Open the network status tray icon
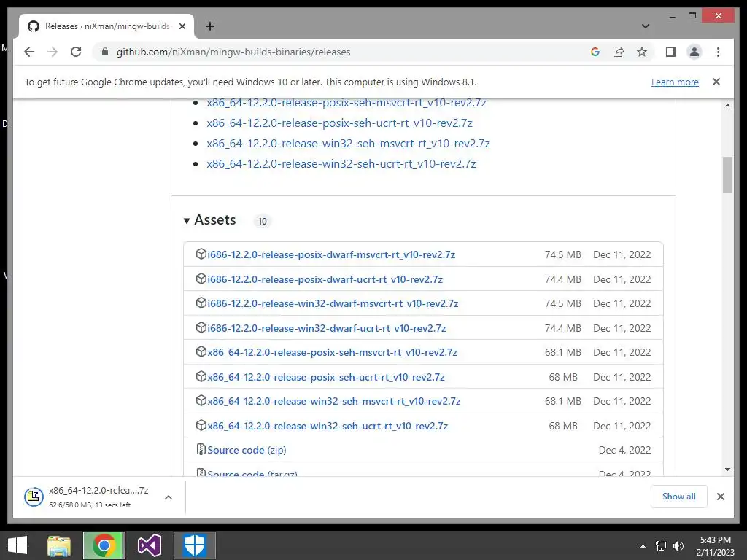Screen dimensions: 747x560 click(x=661, y=546)
